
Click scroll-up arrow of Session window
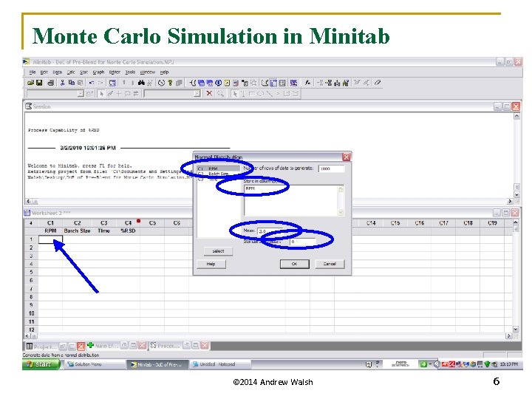(x=516, y=116)
